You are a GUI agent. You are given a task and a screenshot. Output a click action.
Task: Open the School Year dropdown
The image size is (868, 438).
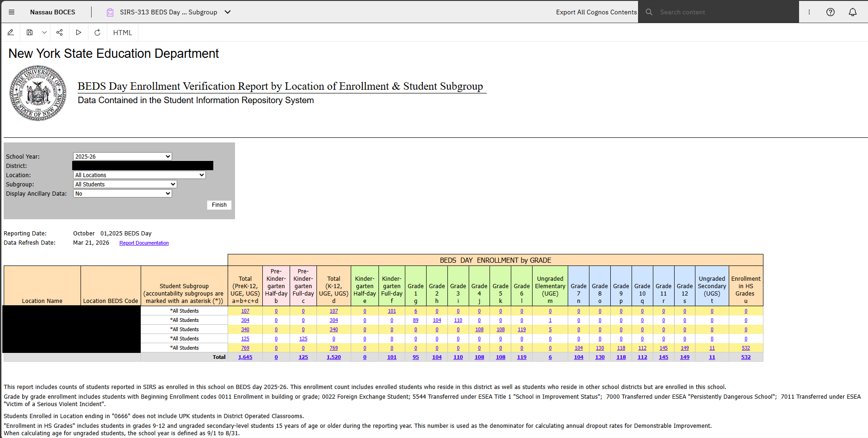click(x=123, y=156)
